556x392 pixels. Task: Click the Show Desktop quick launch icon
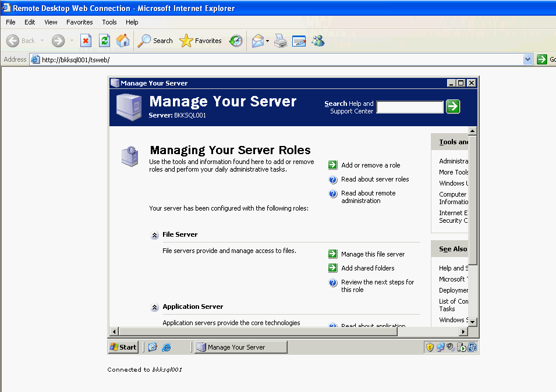pos(153,347)
